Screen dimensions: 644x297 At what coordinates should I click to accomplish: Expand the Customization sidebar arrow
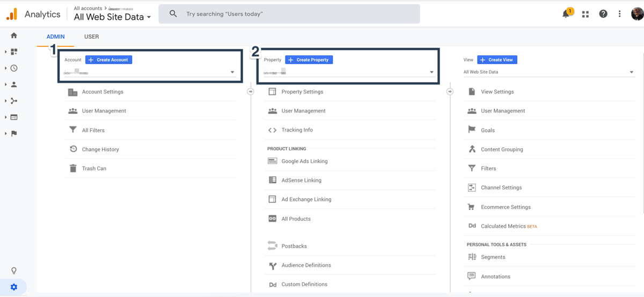(5, 52)
